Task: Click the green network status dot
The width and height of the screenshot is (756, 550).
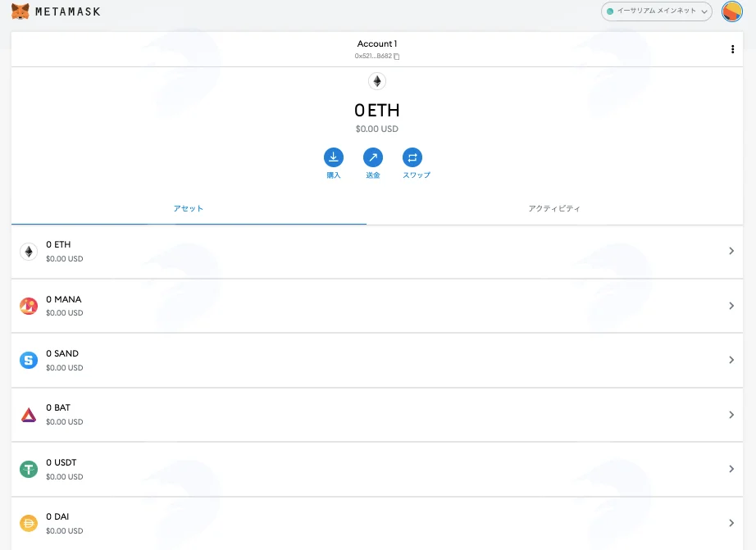Action: [x=610, y=11]
